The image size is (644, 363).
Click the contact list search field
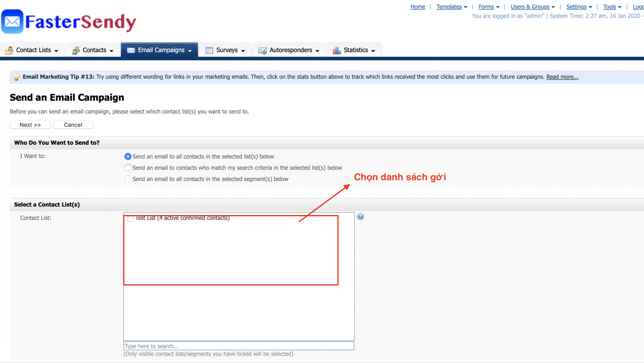point(239,346)
